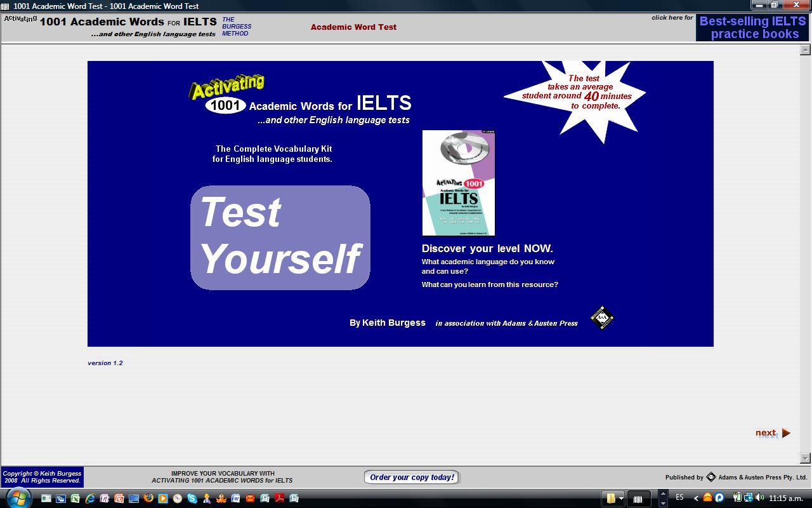This screenshot has width=812, height=508.
Task: Click the network connection tray icon
Action: click(x=748, y=498)
